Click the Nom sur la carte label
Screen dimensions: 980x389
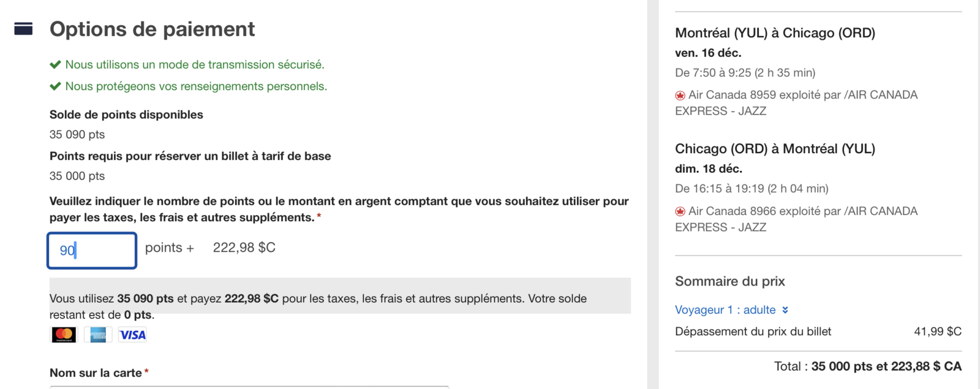[96, 372]
